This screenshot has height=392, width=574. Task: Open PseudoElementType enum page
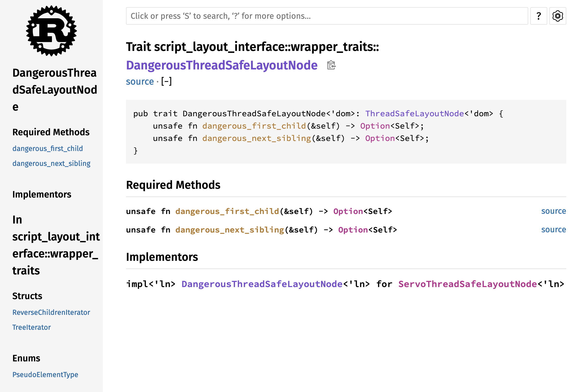45,375
